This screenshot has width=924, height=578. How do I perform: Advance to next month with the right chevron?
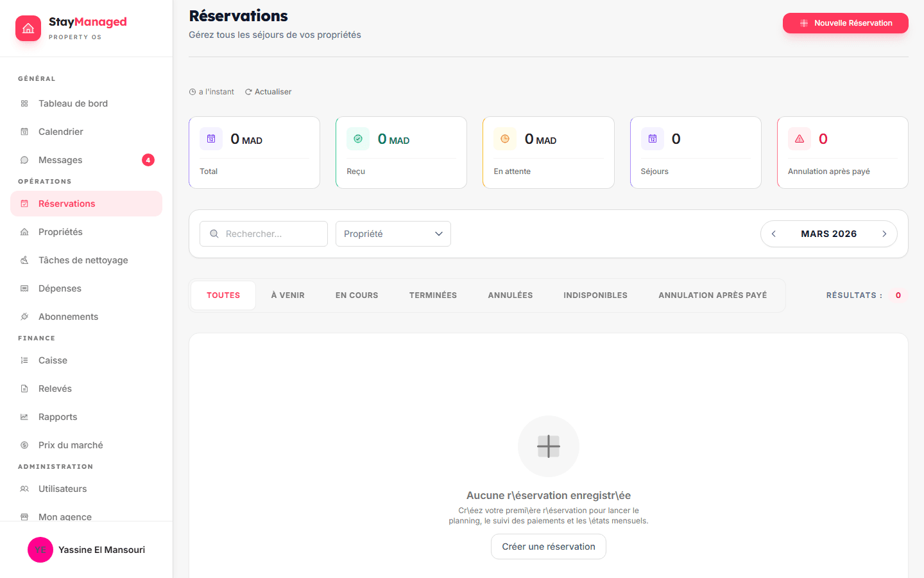tap(884, 234)
